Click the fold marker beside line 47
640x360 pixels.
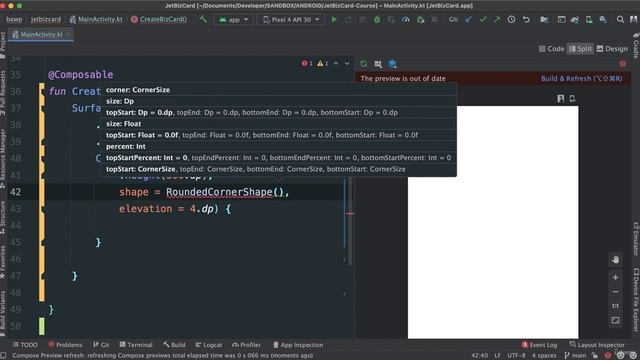(43, 276)
